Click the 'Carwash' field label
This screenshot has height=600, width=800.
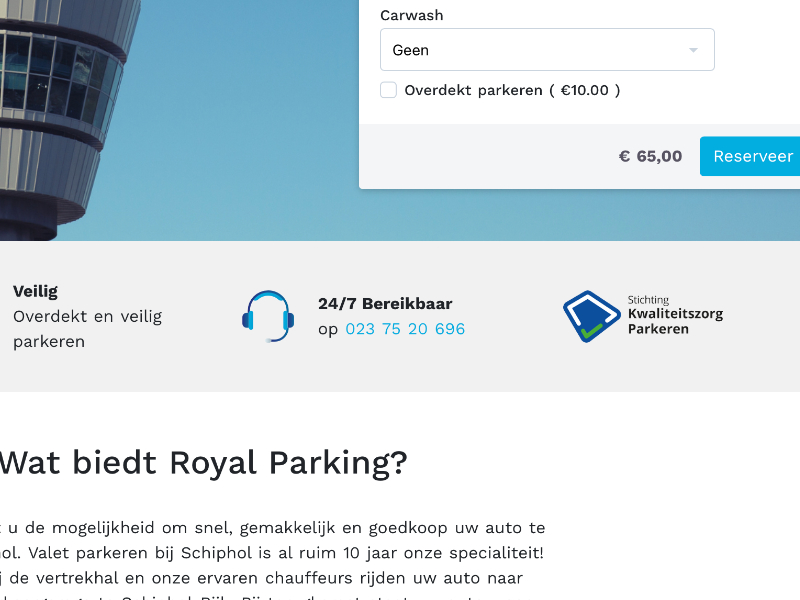[x=411, y=16]
